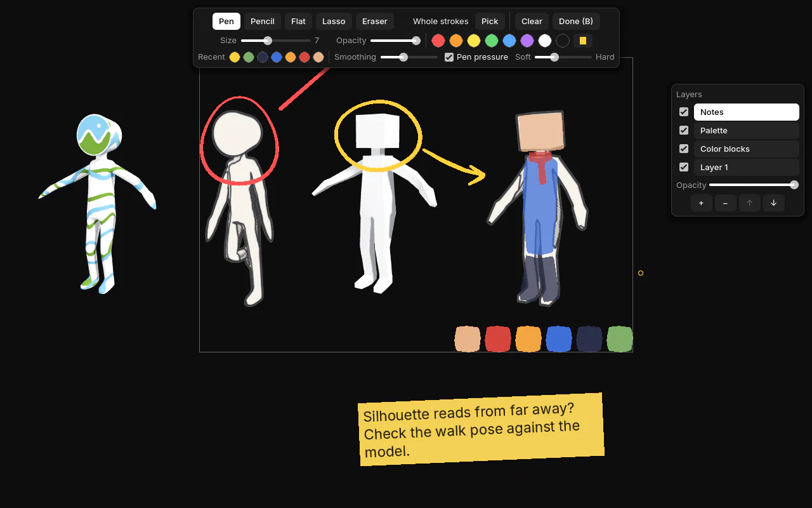Uncheck the Color blocks layer checkbox
This screenshot has width=812, height=508.
pos(684,149)
